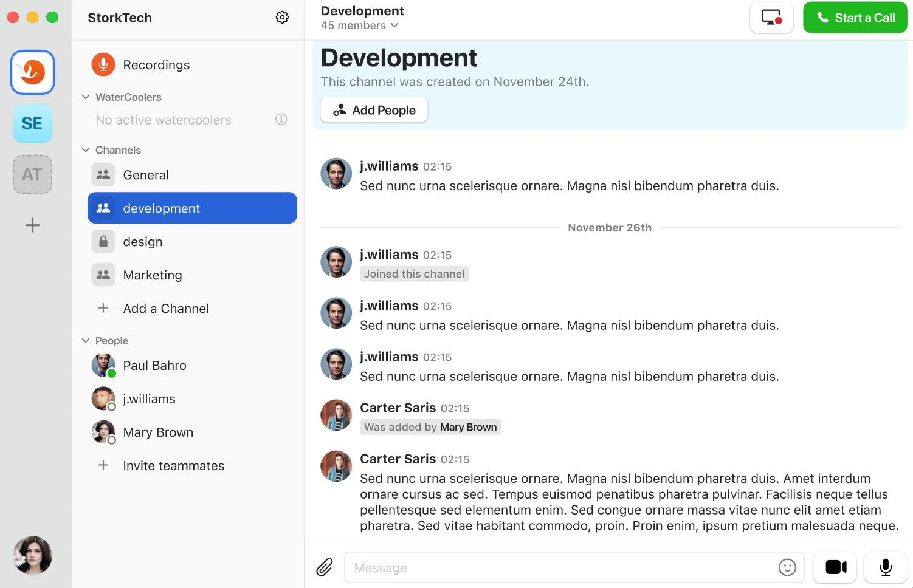This screenshot has height=588, width=913.
Task: Start screen sharing with the monitor icon
Action: [771, 18]
